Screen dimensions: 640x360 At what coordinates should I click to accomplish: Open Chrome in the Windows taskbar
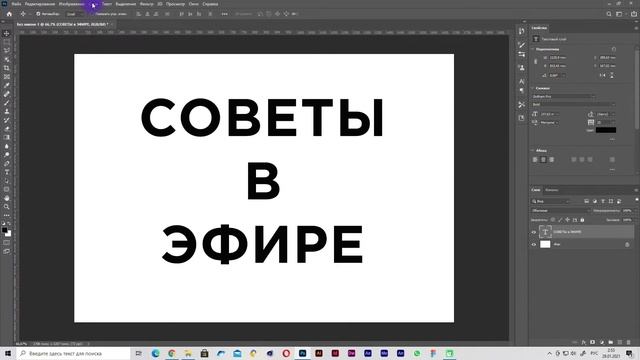[x=172, y=353]
